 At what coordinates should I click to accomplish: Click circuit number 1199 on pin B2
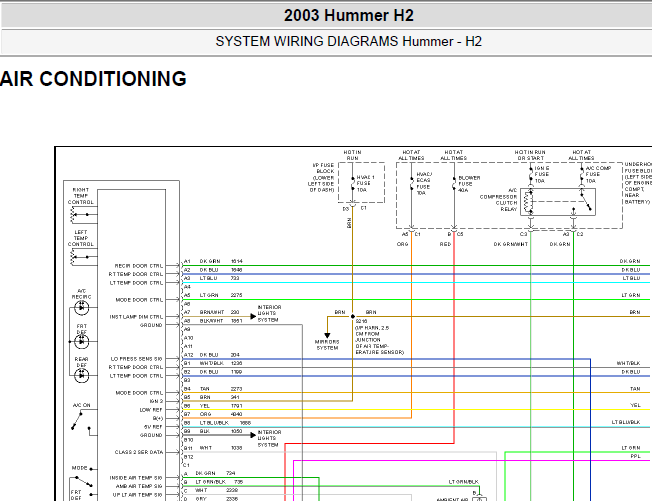pyautogui.click(x=237, y=372)
